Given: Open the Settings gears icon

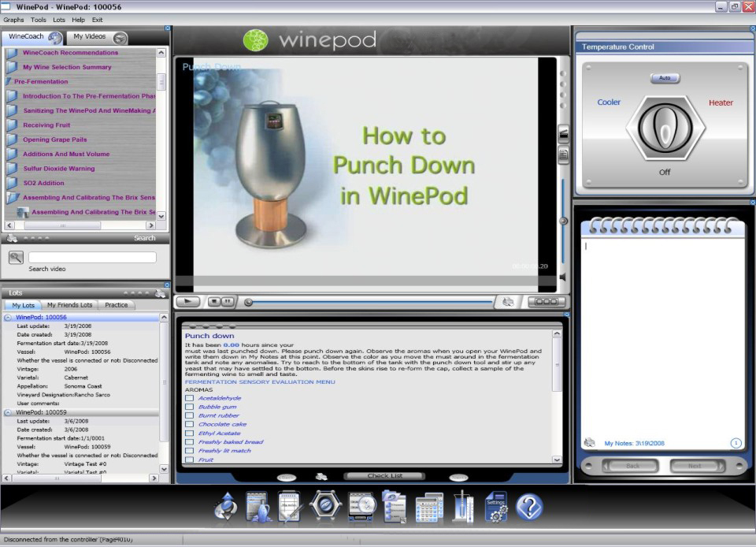Looking at the screenshot, I should coord(496,508).
